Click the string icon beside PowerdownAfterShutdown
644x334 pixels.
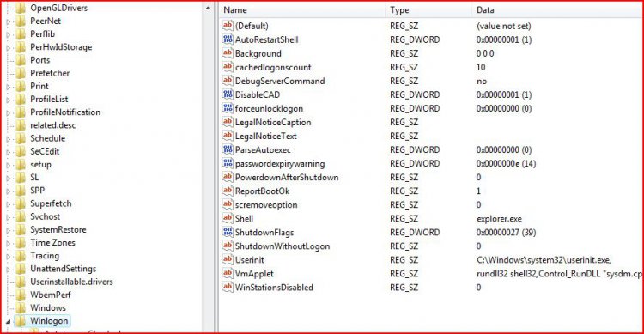(228, 177)
